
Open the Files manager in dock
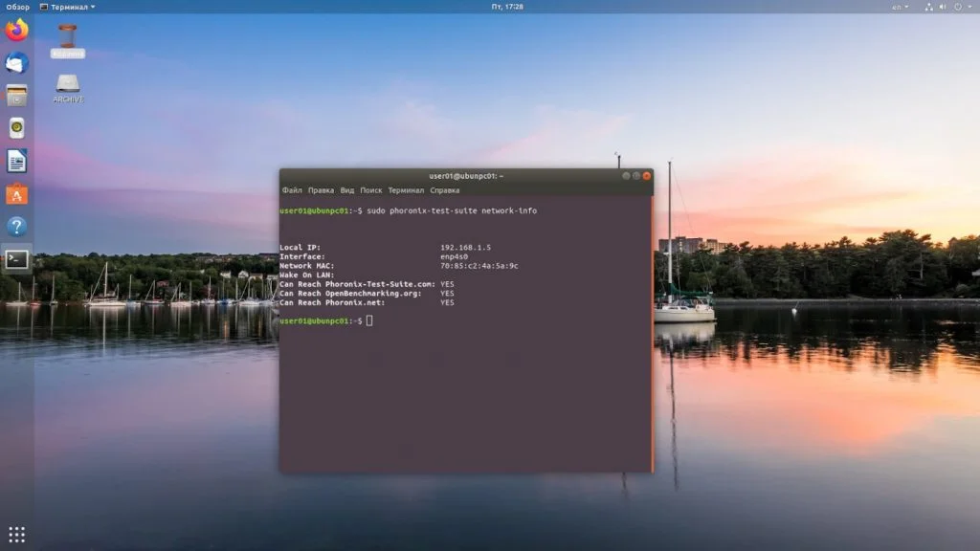tap(16, 96)
